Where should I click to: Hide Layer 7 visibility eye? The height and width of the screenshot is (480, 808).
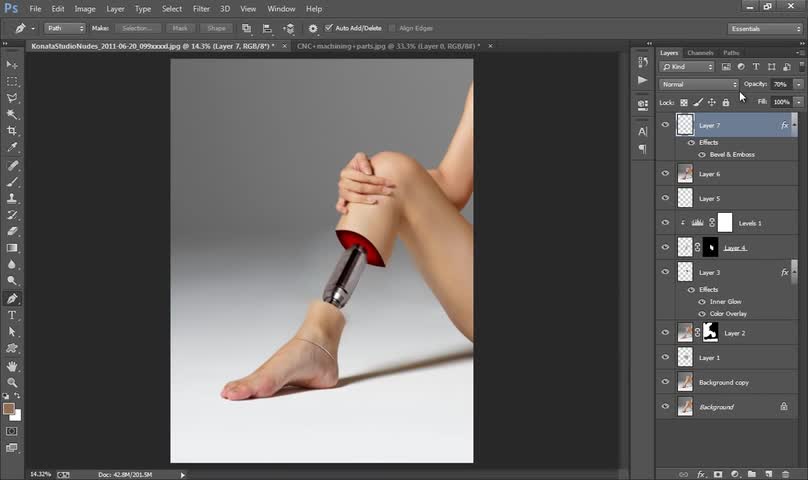665,125
